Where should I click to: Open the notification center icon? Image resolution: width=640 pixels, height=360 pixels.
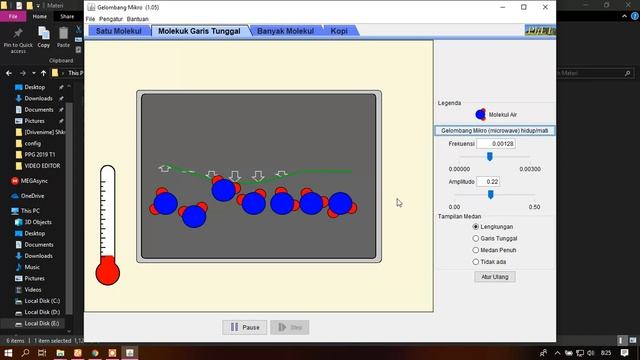(624, 353)
